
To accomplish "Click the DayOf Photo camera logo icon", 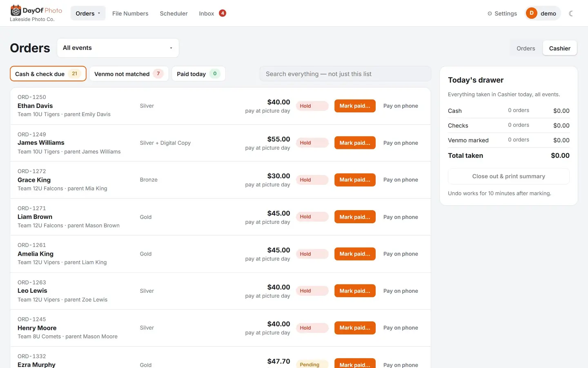I will click(x=16, y=10).
